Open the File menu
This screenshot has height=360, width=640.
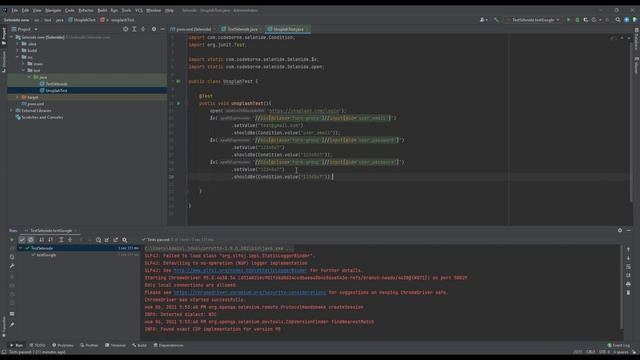[15, 10]
